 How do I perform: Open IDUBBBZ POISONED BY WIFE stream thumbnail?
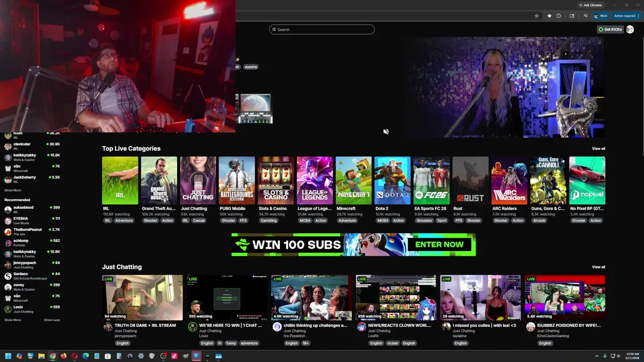[565, 298]
